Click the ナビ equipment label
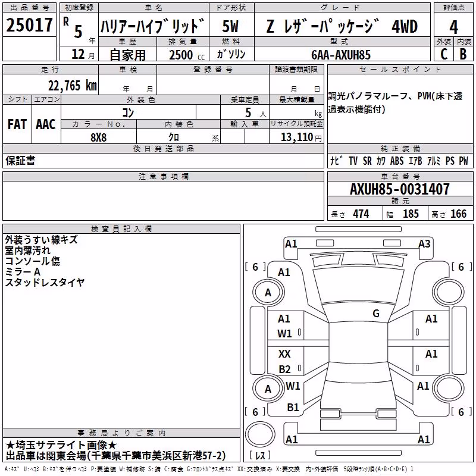The width and height of the screenshot is (476, 476). (337, 160)
